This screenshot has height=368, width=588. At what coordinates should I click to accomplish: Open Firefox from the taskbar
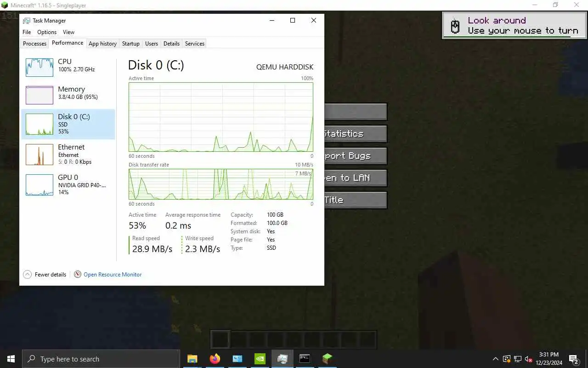click(x=215, y=359)
